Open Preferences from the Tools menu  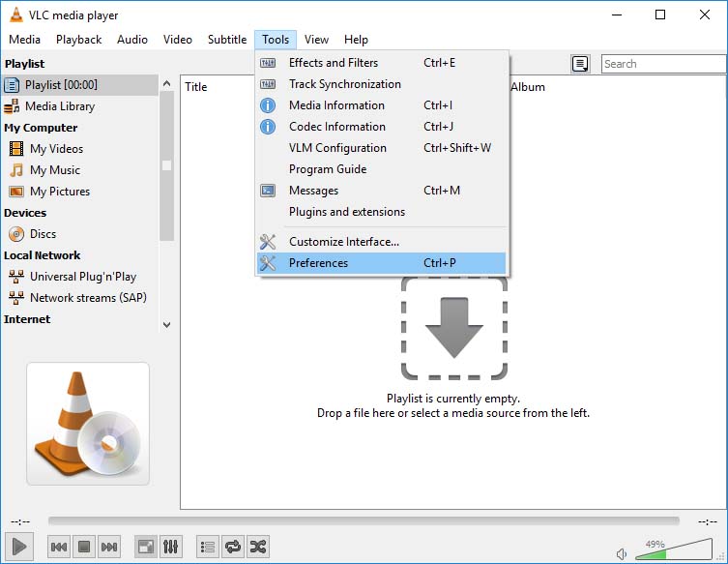[x=381, y=263]
